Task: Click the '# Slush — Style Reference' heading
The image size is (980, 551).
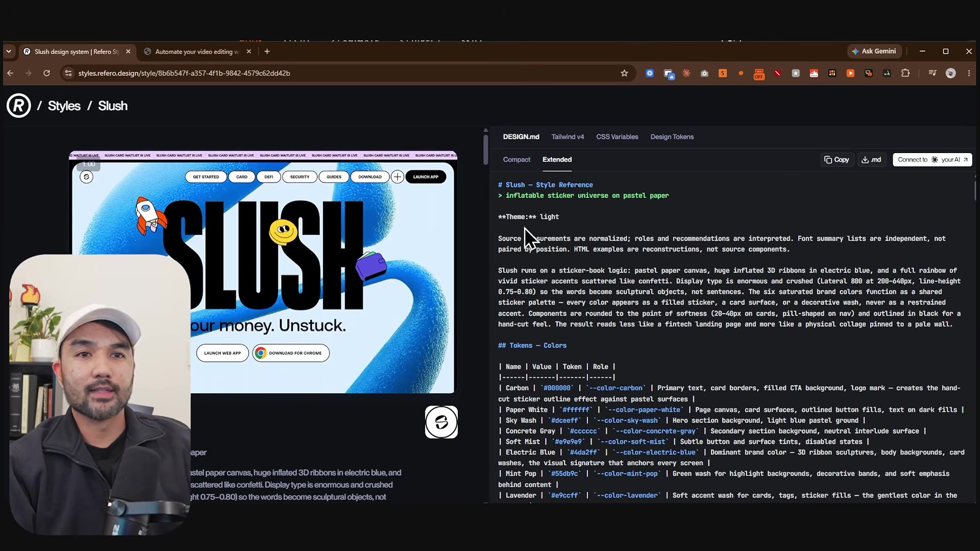Action: tap(545, 185)
